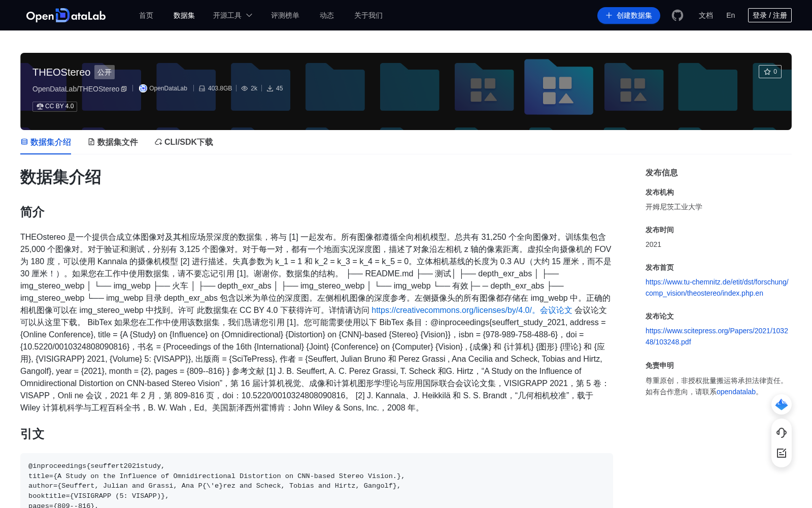Open the 评测榜单 nav item

(285, 15)
